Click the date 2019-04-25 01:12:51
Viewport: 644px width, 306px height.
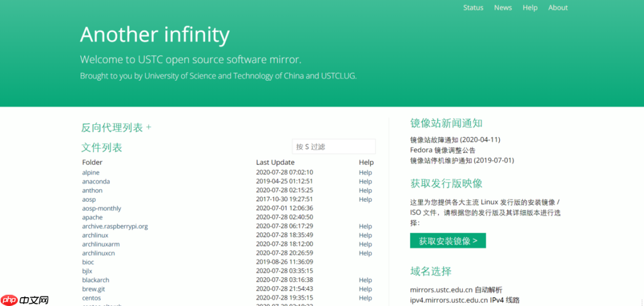284,182
